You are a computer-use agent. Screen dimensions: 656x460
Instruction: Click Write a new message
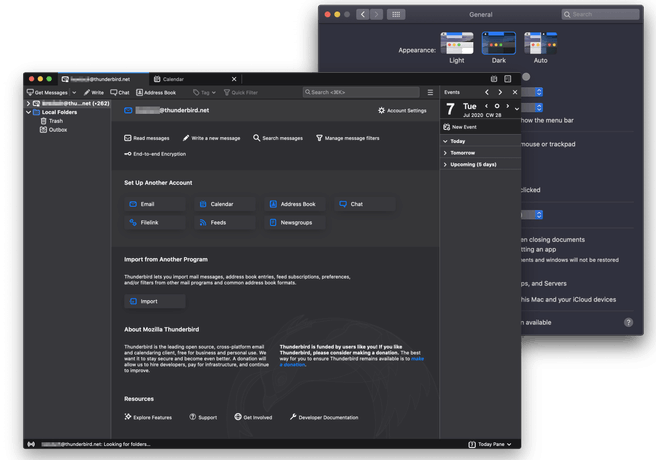[211, 138]
